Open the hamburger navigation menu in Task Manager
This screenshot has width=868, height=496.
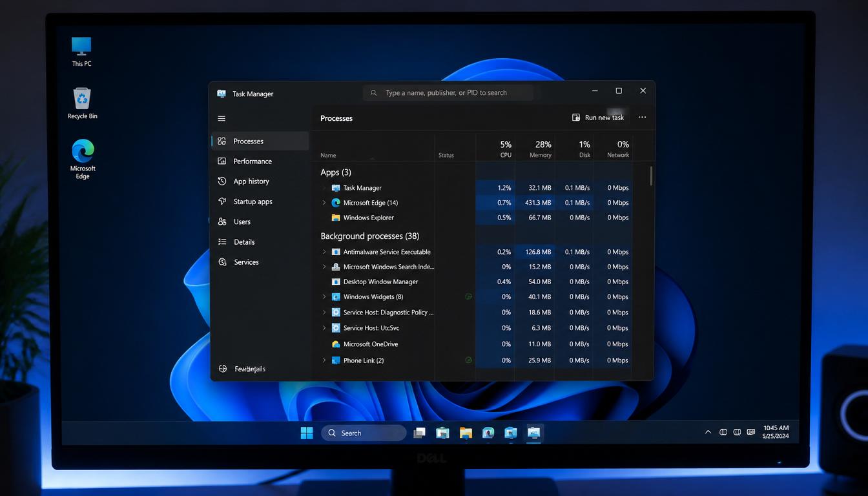[x=222, y=118]
